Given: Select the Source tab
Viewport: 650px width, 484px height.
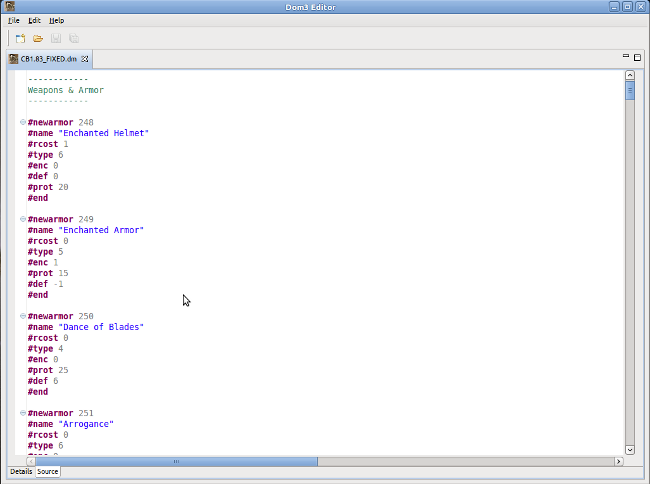Looking at the screenshot, I should click(48, 471).
